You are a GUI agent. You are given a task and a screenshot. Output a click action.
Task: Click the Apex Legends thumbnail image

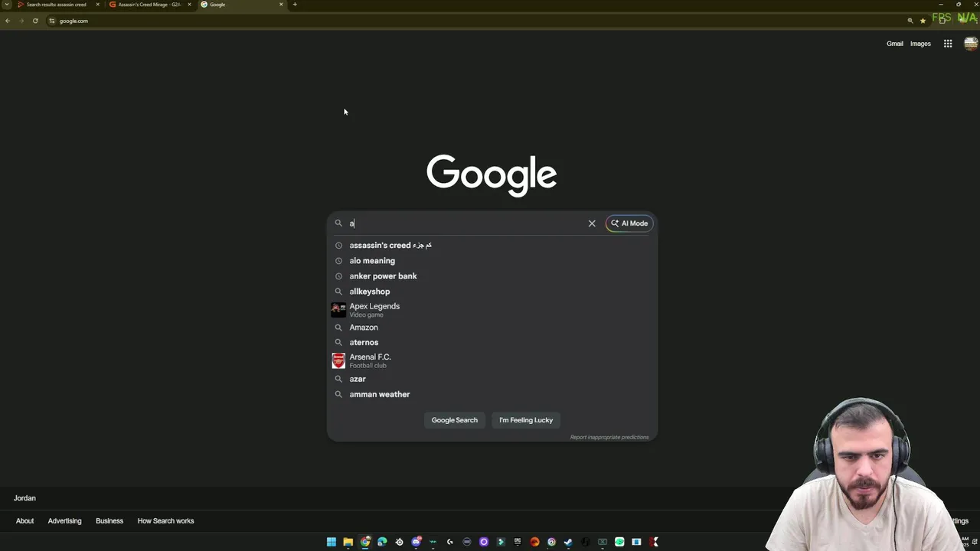pyautogui.click(x=338, y=309)
